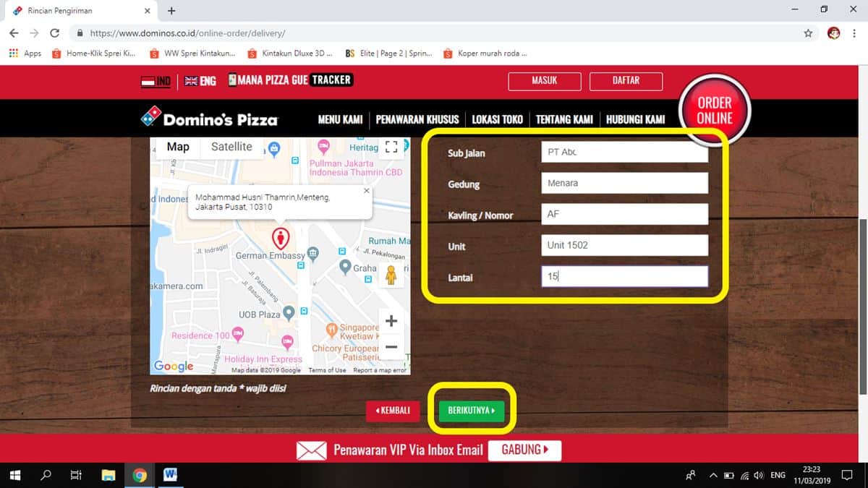The width and height of the screenshot is (868, 488).
Task: Click inside the Sub Jalan field
Action: 624,152
